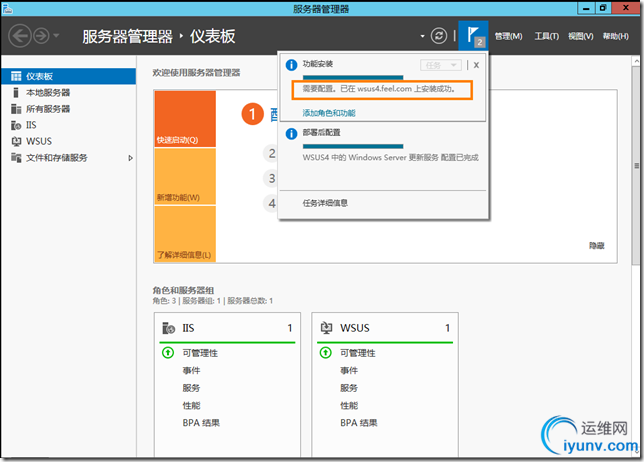Click the green 可管理性 icon in WSUS tile
This screenshot has width=644, height=462.
pos(326,352)
